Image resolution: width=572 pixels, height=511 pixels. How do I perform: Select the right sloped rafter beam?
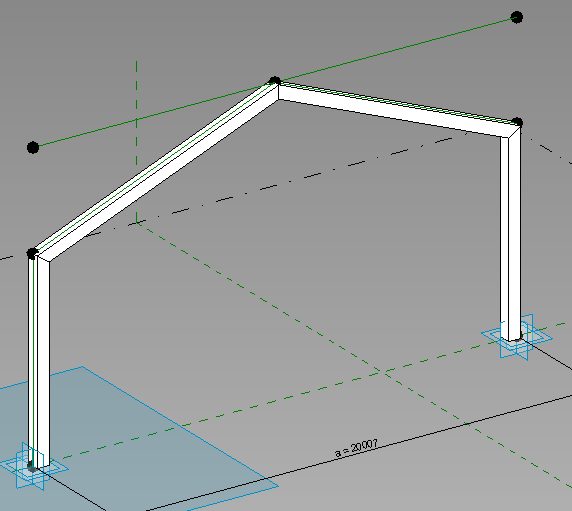tap(398, 109)
